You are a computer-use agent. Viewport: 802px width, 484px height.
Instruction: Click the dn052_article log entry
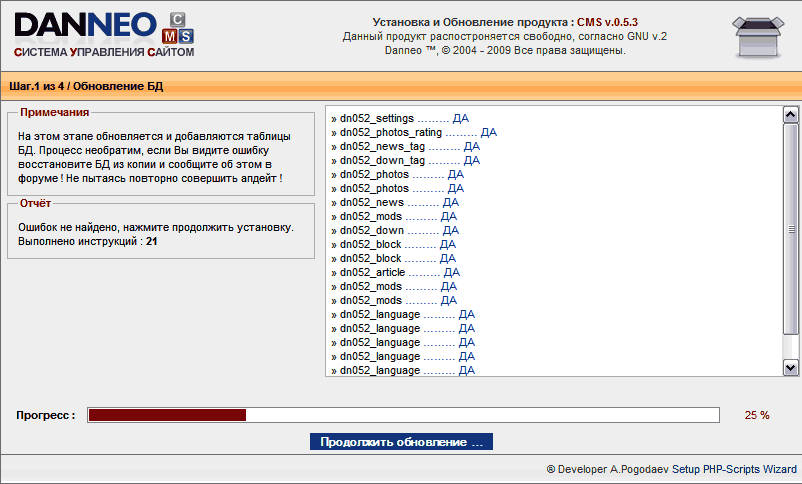[395, 272]
